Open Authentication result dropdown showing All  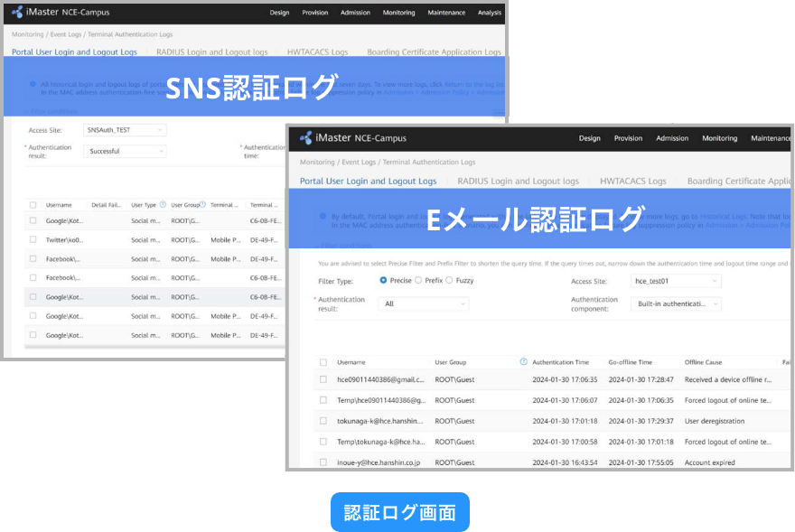(424, 303)
